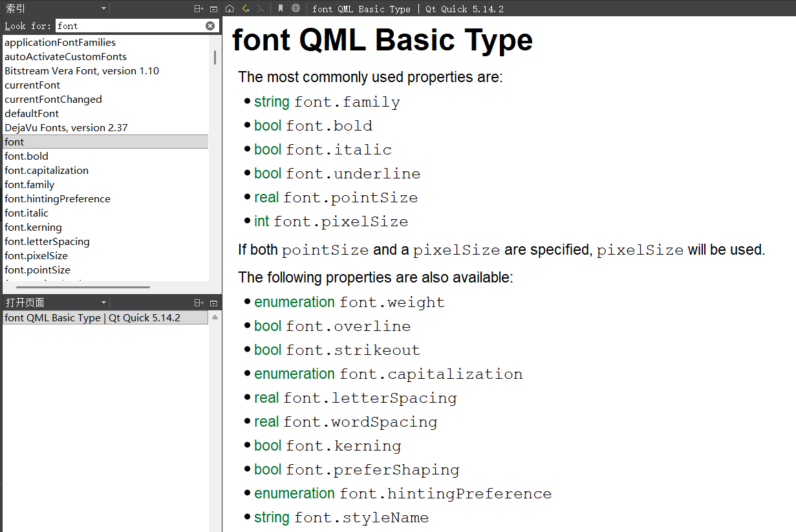
Task: Follow the bool link before font.preferShaping
Action: [268, 470]
